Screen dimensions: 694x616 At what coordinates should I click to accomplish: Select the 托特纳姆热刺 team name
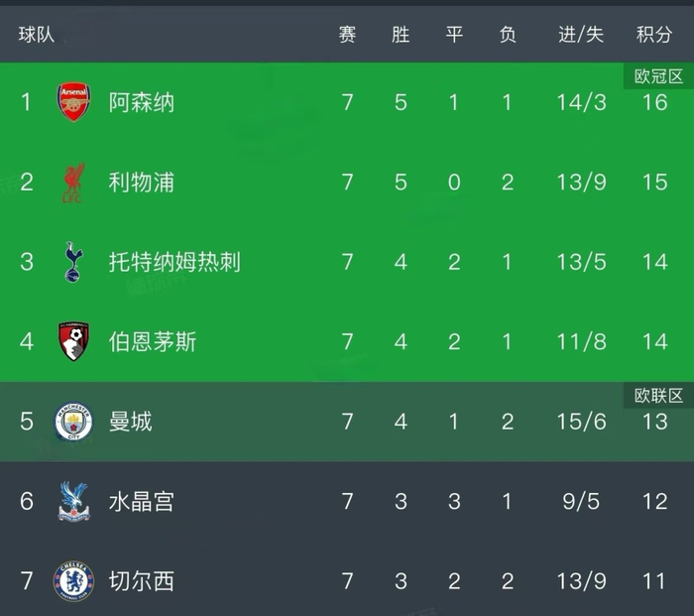174,262
